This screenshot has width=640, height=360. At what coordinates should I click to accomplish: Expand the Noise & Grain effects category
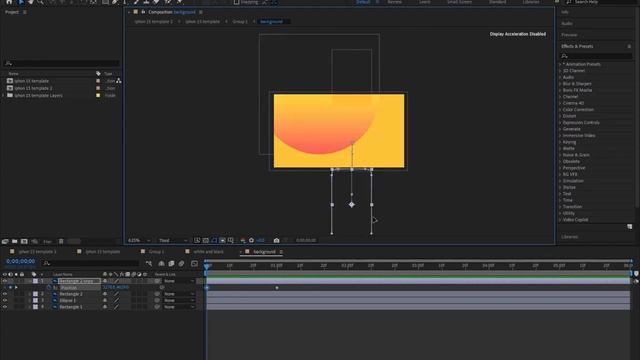tap(560, 155)
